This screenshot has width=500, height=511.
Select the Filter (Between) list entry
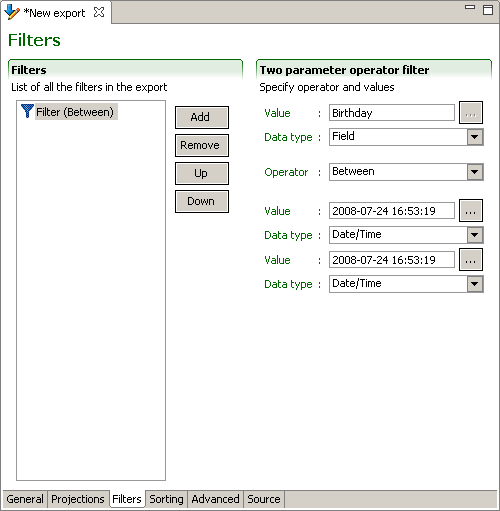tap(75, 112)
